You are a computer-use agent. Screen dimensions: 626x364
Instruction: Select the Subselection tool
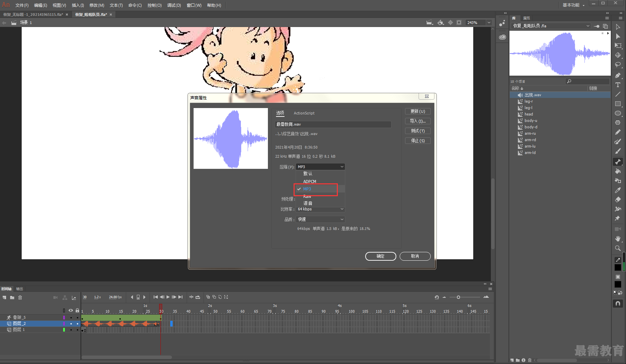click(x=618, y=36)
